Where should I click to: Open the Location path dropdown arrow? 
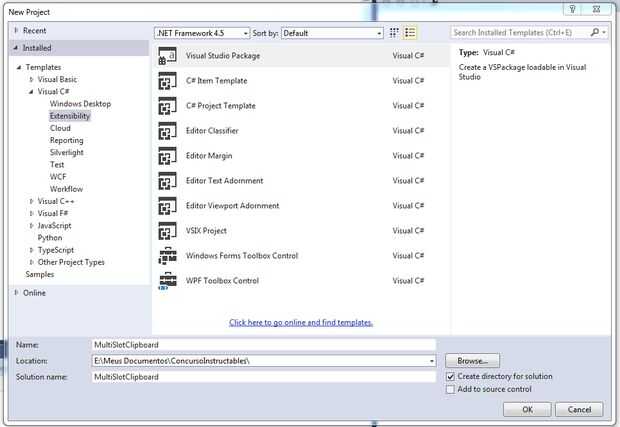(x=431, y=361)
